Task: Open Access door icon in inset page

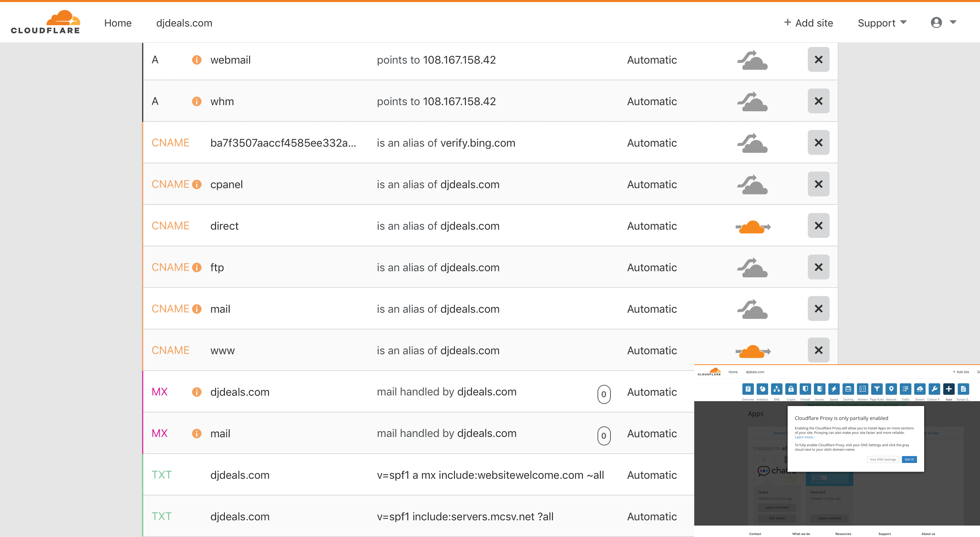Action: [x=819, y=389]
